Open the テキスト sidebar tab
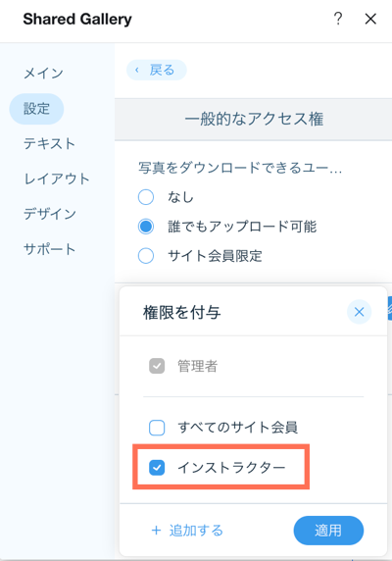 49,144
